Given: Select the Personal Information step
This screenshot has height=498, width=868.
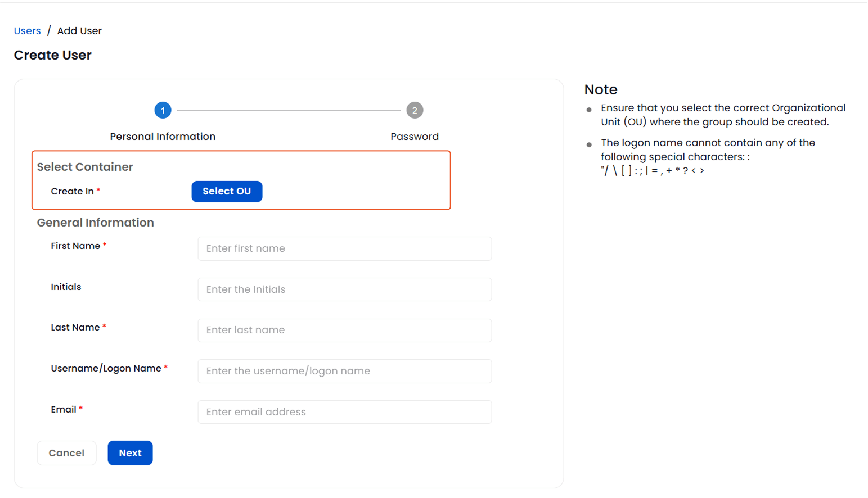Looking at the screenshot, I should pos(163,136).
